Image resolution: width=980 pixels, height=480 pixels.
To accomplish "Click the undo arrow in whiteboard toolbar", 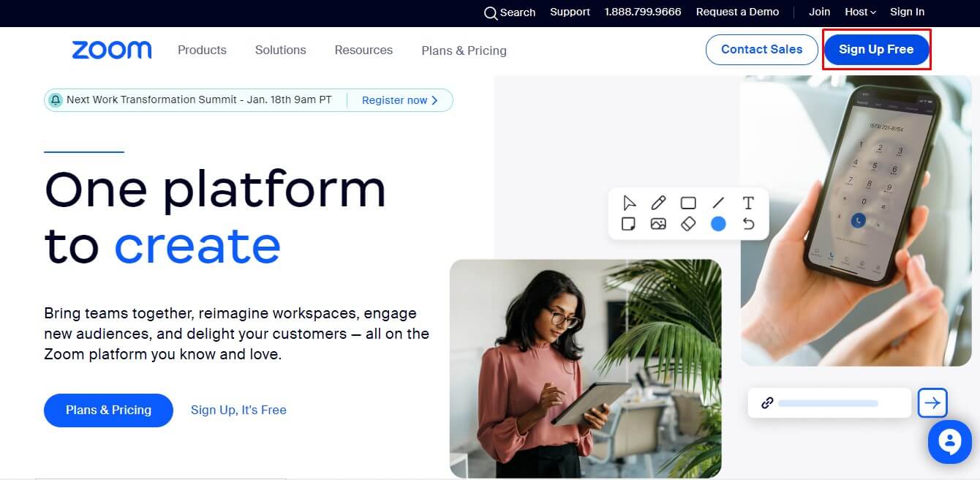I will coord(748,224).
